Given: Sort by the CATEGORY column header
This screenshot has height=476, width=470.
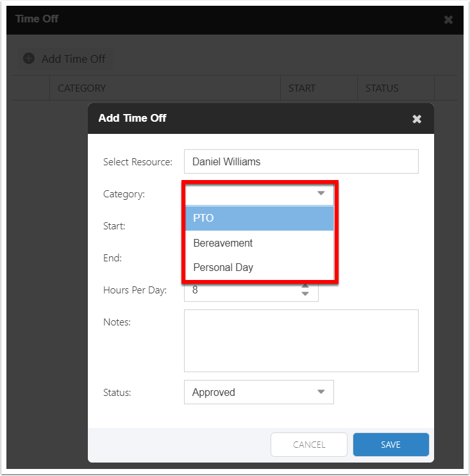Looking at the screenshot, I should click(81, 88).
